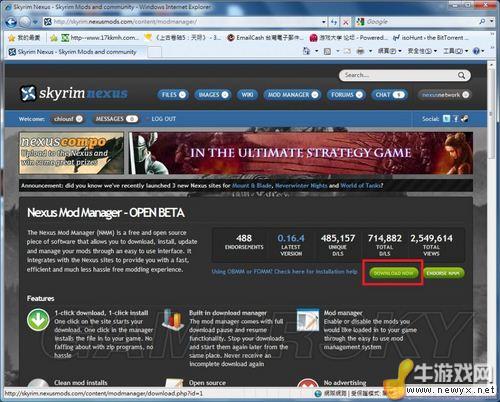Click the red Stop loading icon
The width and height of the screenshot is (500, 402).
pyautogui.click(x=346, y=22)
